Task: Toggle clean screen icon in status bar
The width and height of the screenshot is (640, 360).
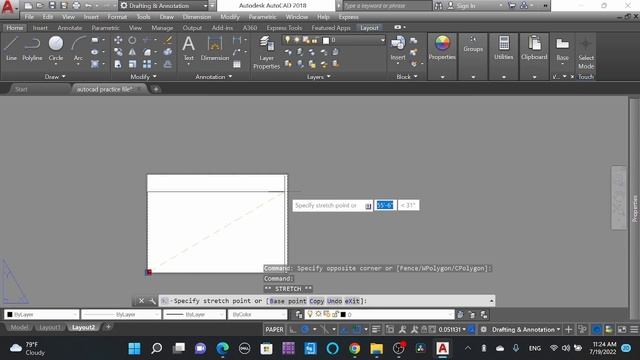Action: click(622, 329)
